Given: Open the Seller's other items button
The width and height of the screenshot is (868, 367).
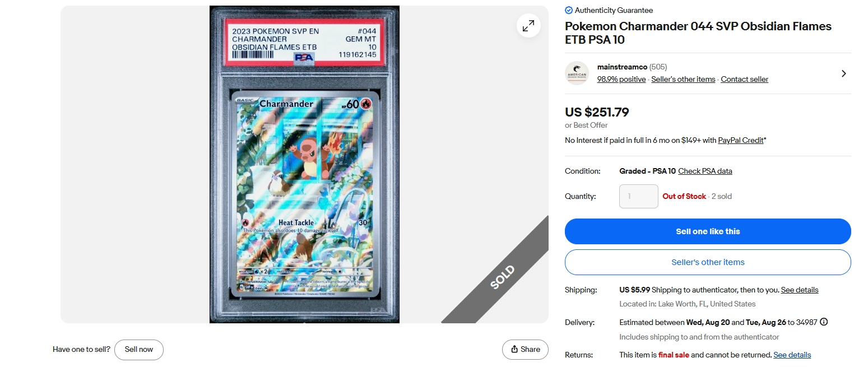Looking at the screenshot, I should (x=708, y=262).
